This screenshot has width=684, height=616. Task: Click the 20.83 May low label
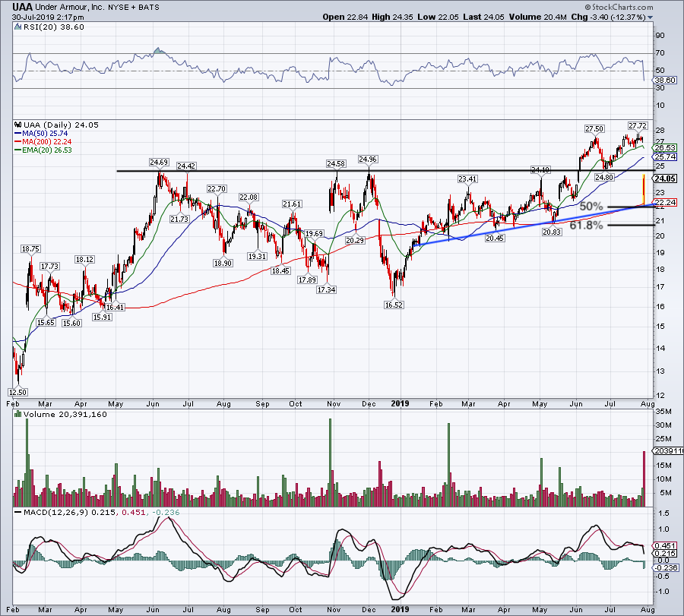tap(552, 232)
